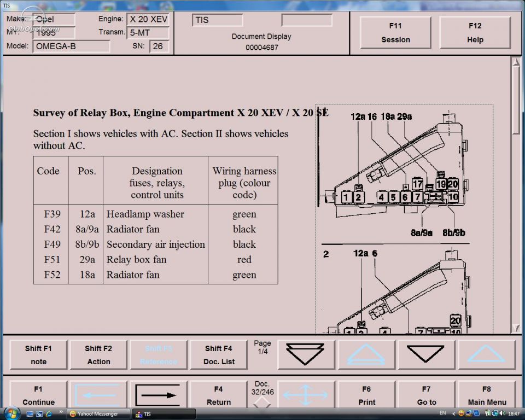Click the disabled Shift F3 Reference button
This screenshot has width=525, height=420.
click(159, 355)
